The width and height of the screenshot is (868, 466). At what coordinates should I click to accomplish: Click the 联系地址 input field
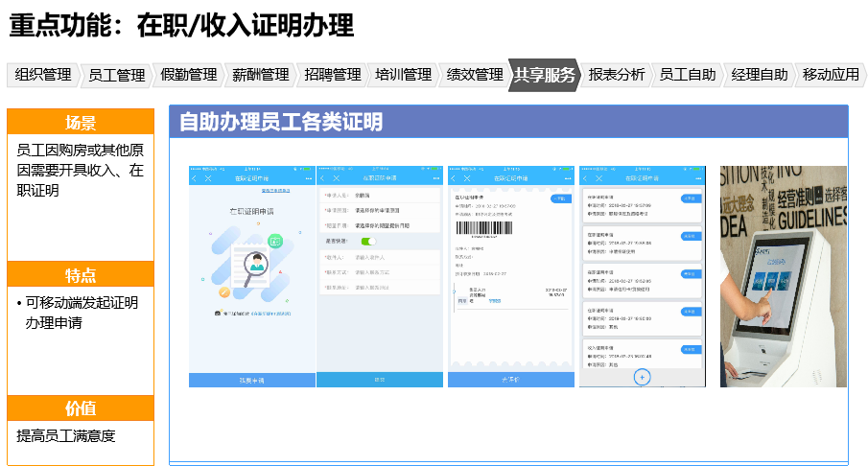tap(380, 288)
